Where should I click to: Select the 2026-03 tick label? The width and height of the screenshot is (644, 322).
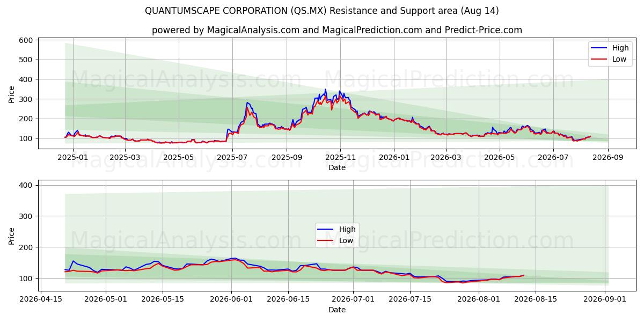pos(446,157)
